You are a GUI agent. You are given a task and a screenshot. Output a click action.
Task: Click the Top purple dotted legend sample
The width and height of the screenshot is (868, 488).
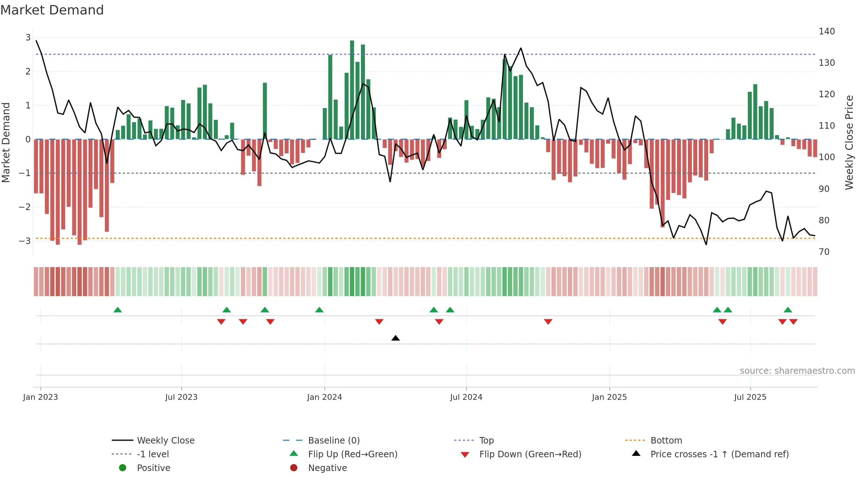click(464, 440)
